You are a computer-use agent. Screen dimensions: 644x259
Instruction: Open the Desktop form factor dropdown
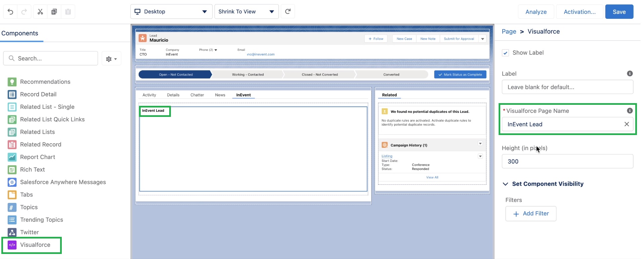coord(171,11)
